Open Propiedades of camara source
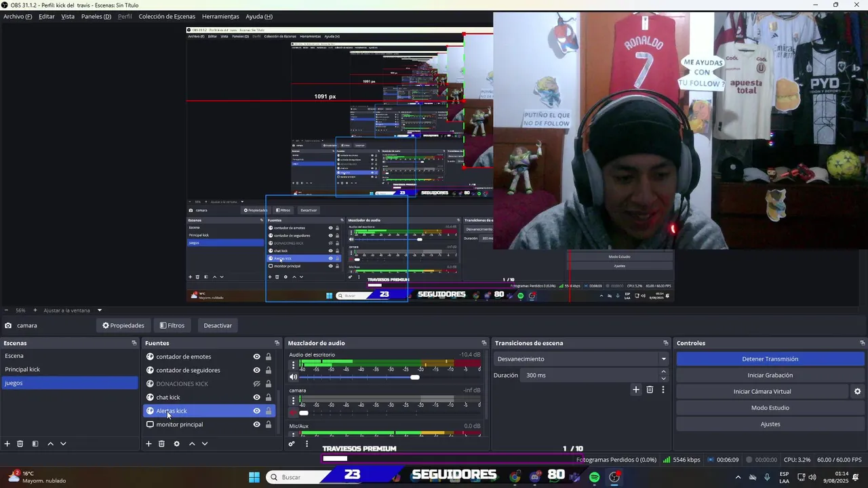Viewport: 868px width, 488px height. coord(123,325)
